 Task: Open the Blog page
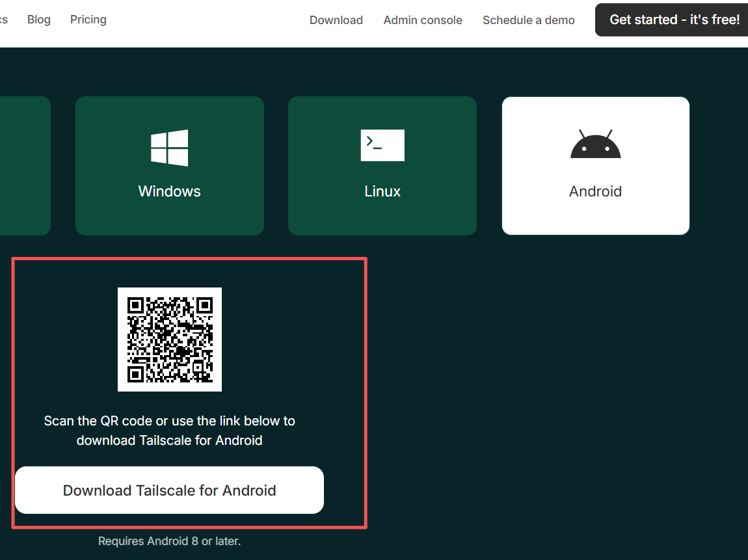[38, 20]
